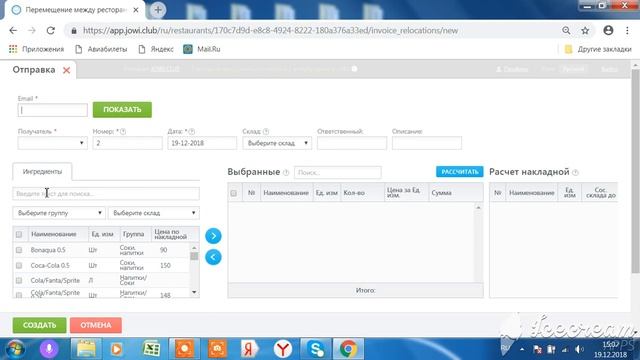Click the green ПОКАЗАТЬ button
The height and width of the screenshot is (360, 640).
pos(122,110)
